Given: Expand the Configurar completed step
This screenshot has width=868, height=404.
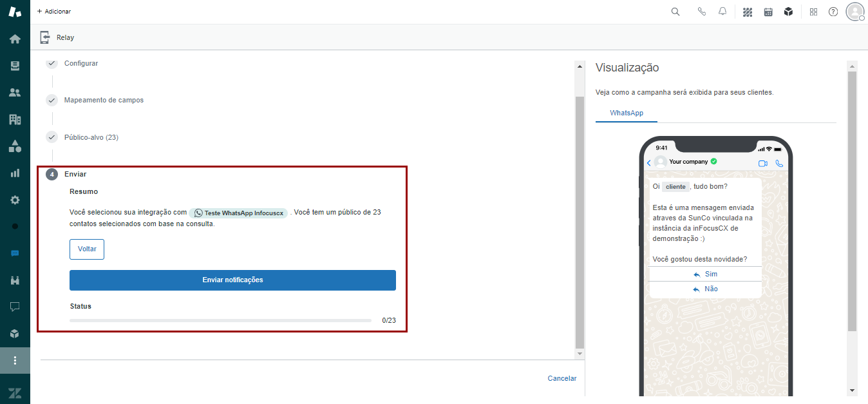Looking at the screenshot, I should coord(81,63).
